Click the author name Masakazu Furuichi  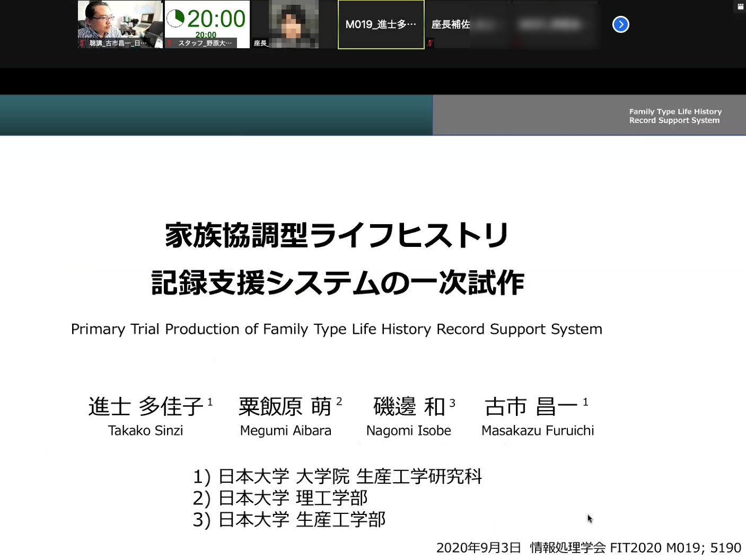(537, 431)
